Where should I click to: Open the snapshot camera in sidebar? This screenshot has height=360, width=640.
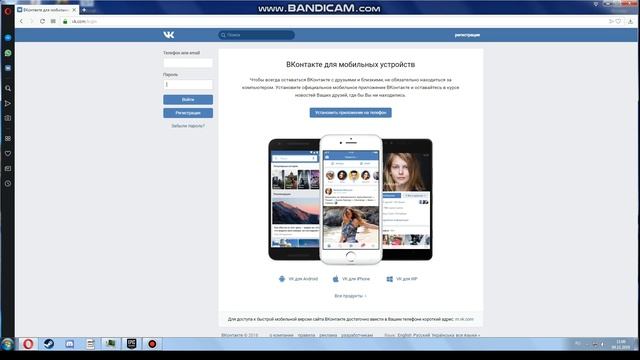pos(8,118)
